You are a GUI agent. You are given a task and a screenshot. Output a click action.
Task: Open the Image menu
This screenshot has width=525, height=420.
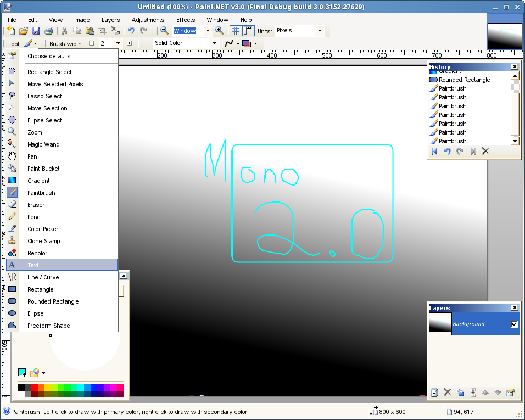click(82, 20)
